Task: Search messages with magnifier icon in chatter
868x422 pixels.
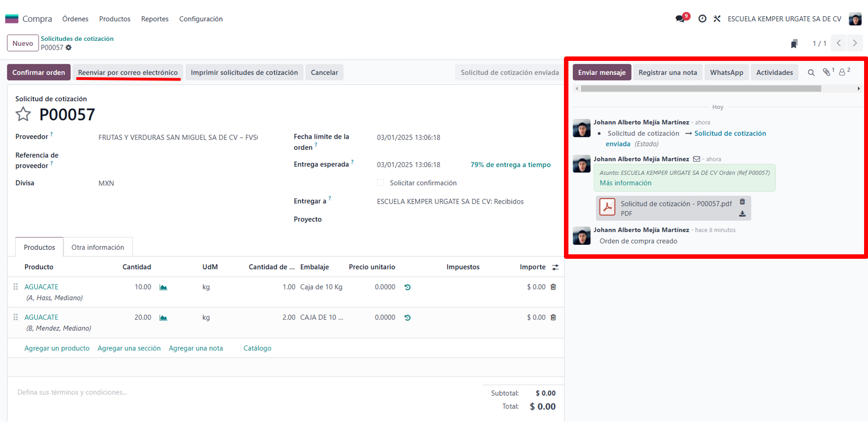Action: [x=811, y=73]
